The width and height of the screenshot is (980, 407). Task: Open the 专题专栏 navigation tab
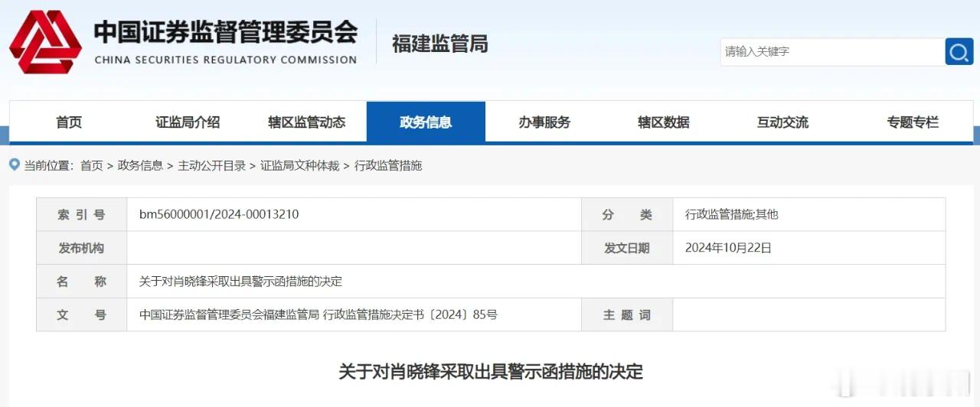pyautogui.click(x=913, y=122)
